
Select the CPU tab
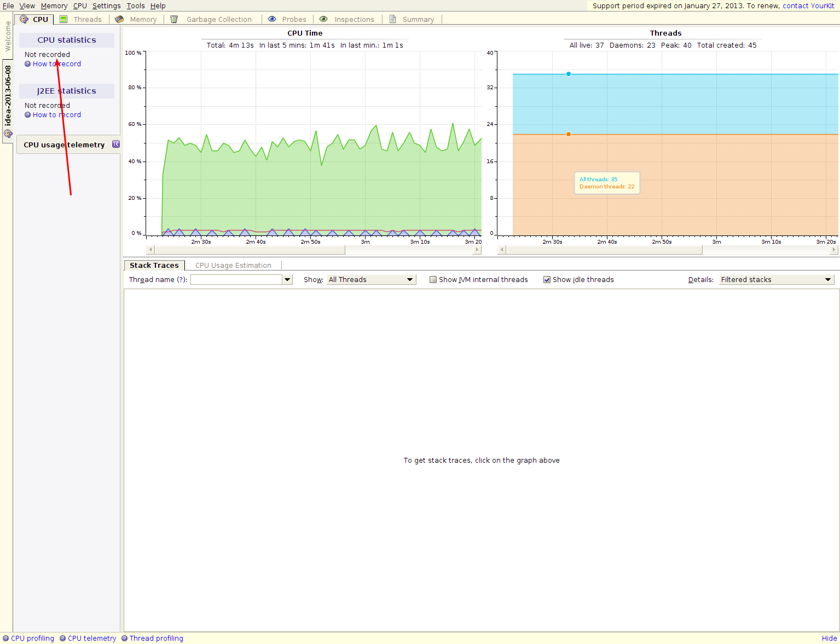click(x=34, y=19)
